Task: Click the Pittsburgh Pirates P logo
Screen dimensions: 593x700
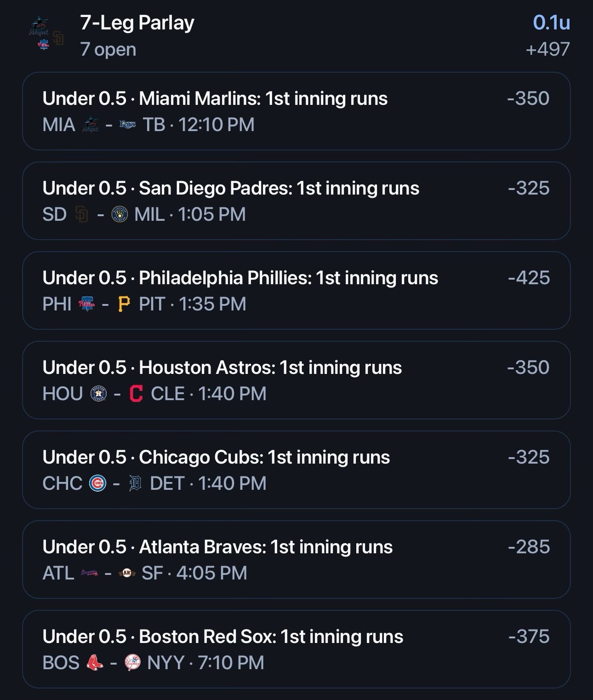Action: click(124, 304)
